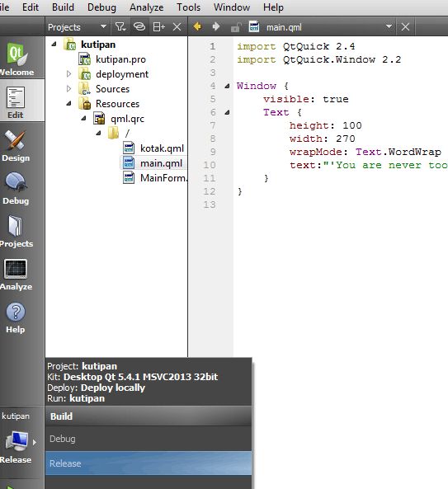Screen dimensions: 448x489
Task: Open the Build menu
Action: pyautogui.click(x=63, y=7)
